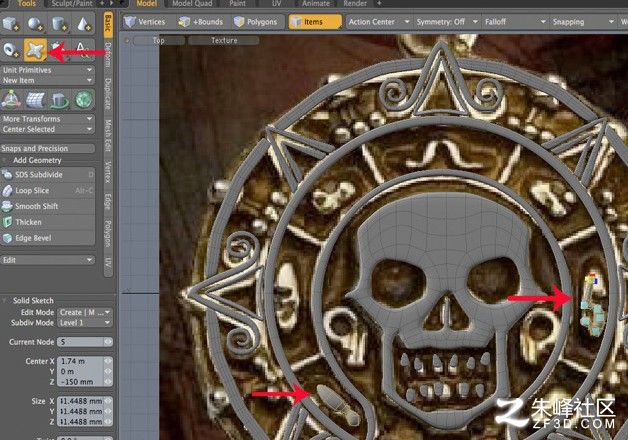This screenshot has width=628, height=440.
Task: Click the Texture viewport shading button
Action: click(224, 40)
